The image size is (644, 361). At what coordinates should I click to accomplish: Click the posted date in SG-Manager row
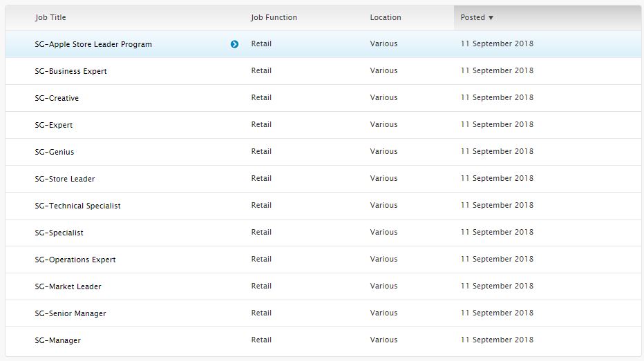point(497,340)
